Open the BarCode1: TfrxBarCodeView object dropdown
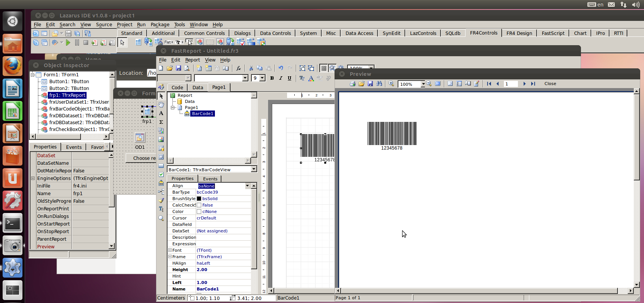 click(x=254, y=169)
